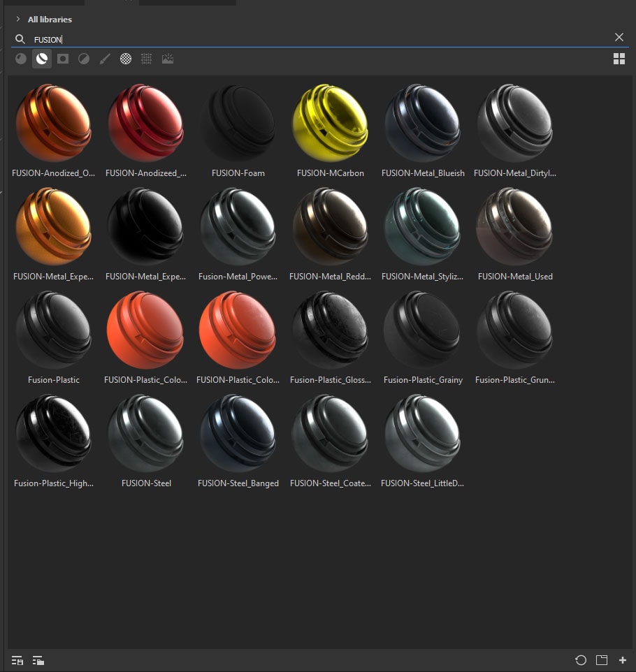Select the red FUSION-Anodizeed material
Image resolution: width=636 pixels, height=672 pixels.
tap(146, 131)
